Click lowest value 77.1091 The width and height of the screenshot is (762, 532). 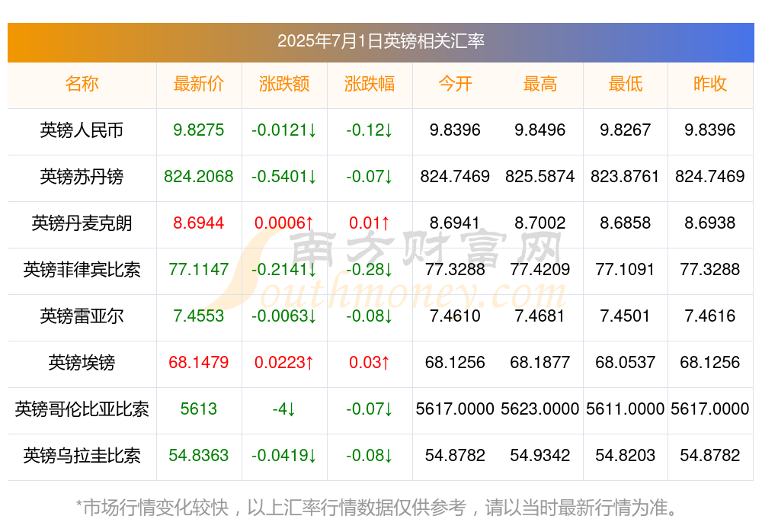pos(625,269)
